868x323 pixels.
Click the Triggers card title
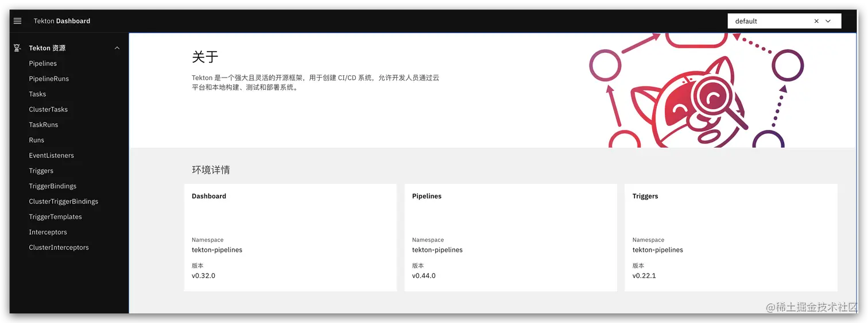click(645, 196)
